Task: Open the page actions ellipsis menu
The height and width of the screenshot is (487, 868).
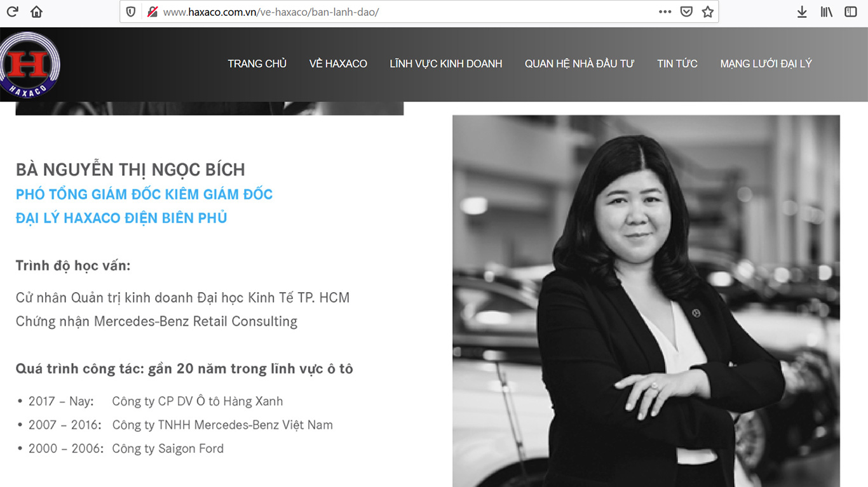Action: pyautogui.click(x=665, y=11)
